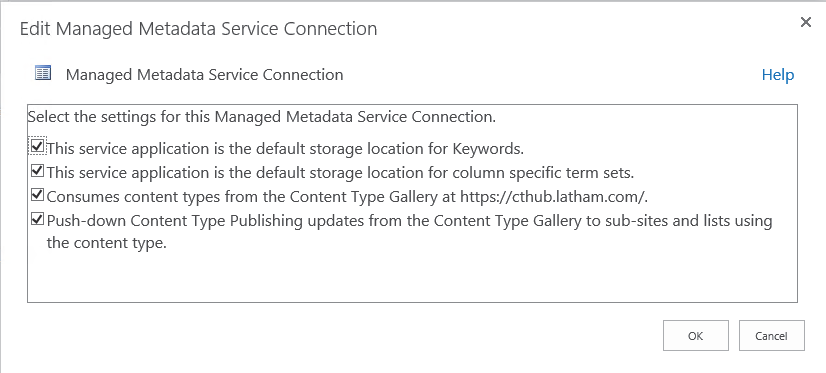Viewport: 826px width, 373px height.
Task: Disable the Consumes content types checkbox
Action: click(37, 195)
